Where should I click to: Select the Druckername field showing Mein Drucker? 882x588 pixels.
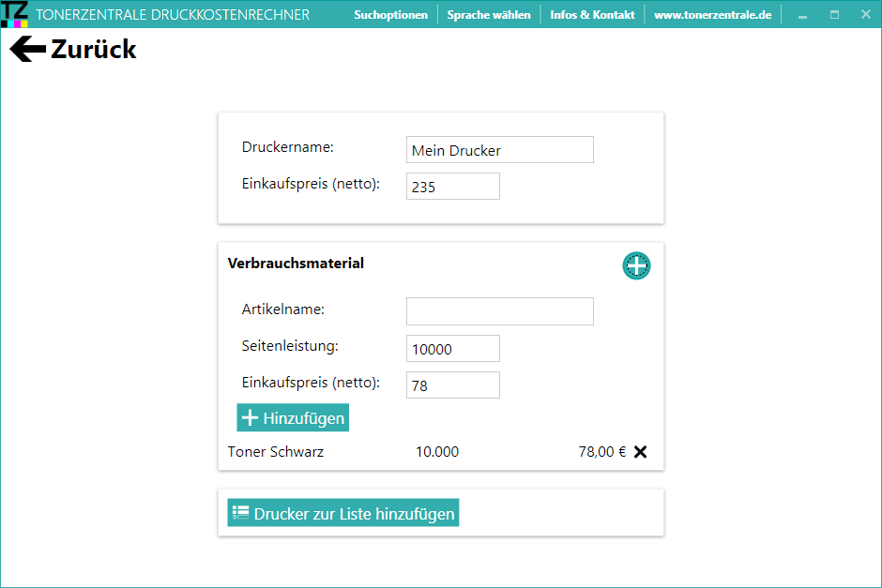[499, 149]
